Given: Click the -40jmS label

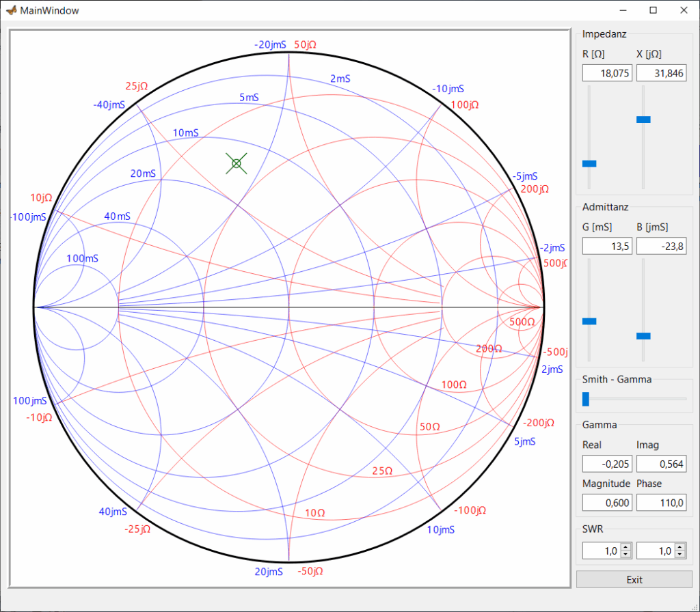Looking at the screenshot, I should tap(109, 105).
